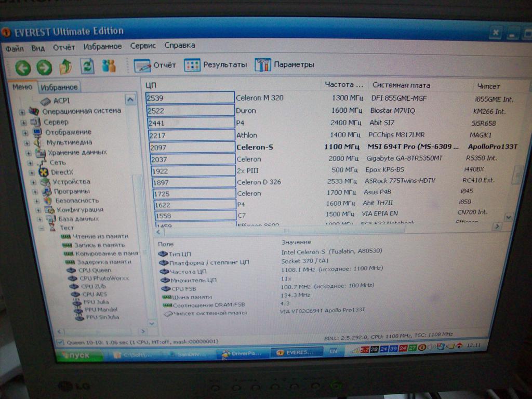Select the Безопасность tree icon
The width and height of the screenshot is (532, 399).
48,201
